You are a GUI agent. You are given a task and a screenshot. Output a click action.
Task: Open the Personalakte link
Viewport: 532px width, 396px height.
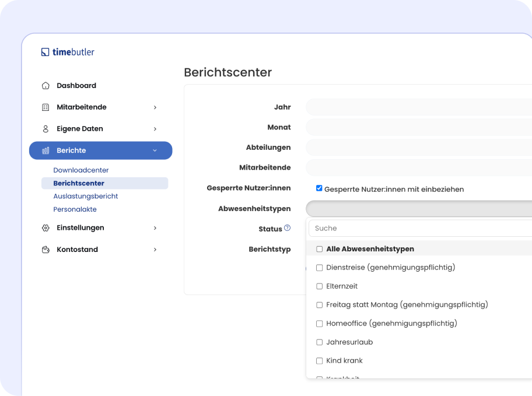(75, 209)
